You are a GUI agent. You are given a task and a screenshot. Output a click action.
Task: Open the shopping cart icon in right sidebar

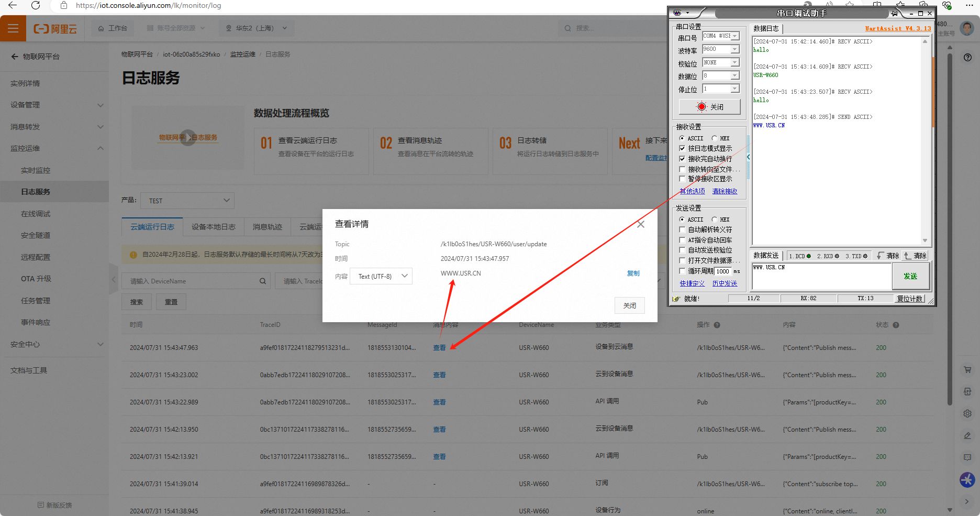pos(967,370)
